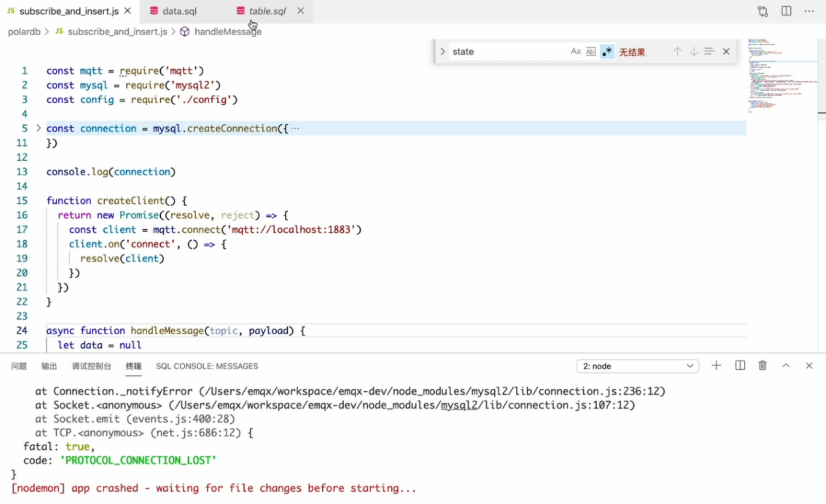Open the table.sql tab
The height and width of the screenshot is (504, 826).
(267, 11)
